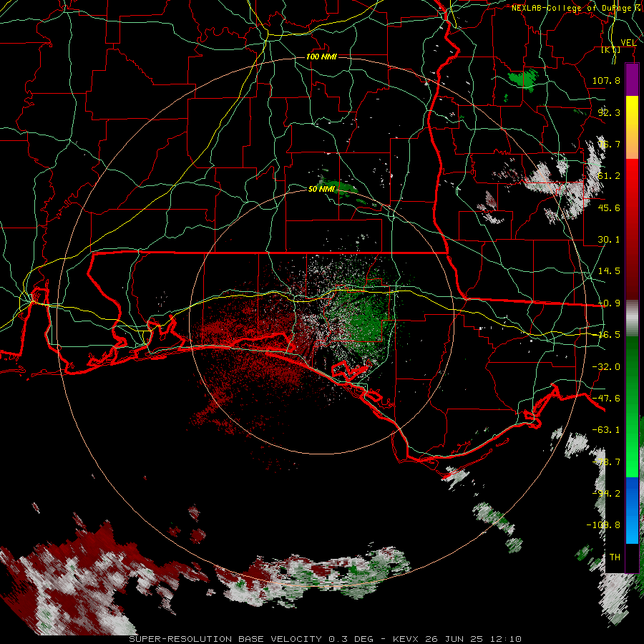Pick the blue segment of the velocity color bar
644x644 pixels.
632,510
